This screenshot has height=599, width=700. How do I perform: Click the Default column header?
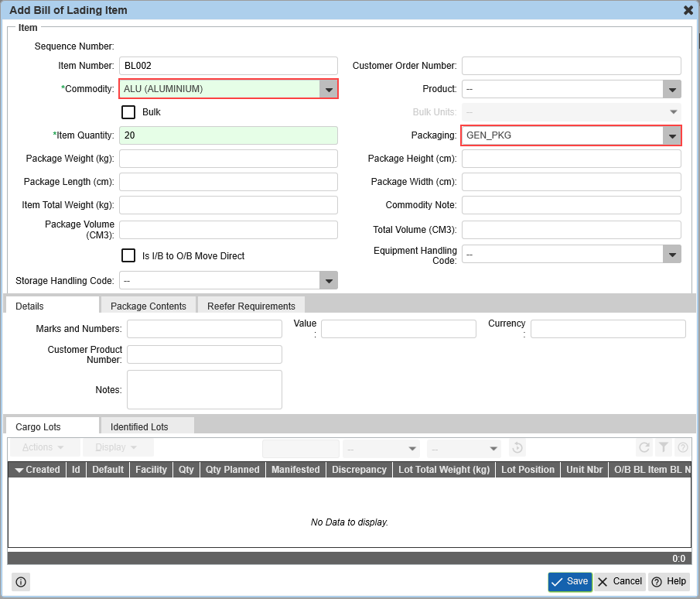108,470
